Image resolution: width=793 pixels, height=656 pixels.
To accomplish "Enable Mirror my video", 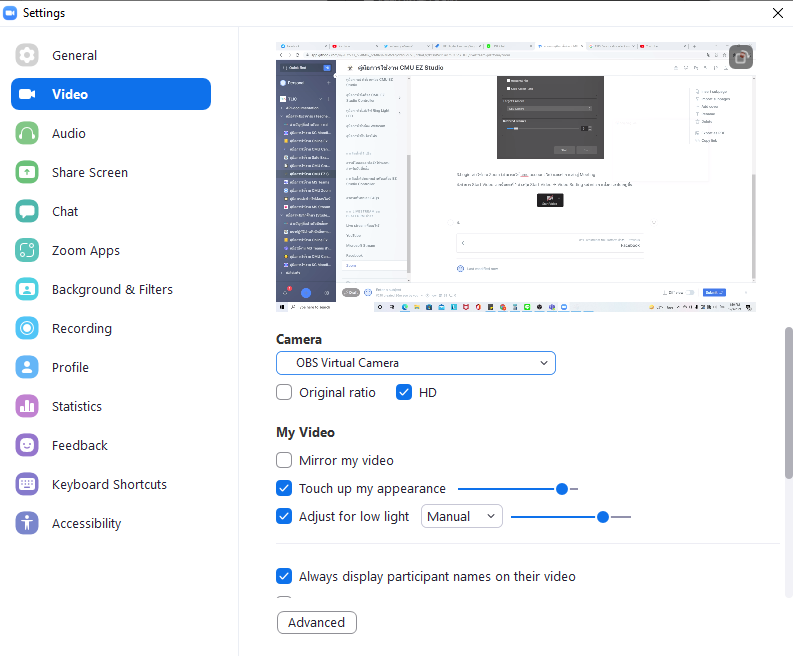I will click(x=284, y=460).
